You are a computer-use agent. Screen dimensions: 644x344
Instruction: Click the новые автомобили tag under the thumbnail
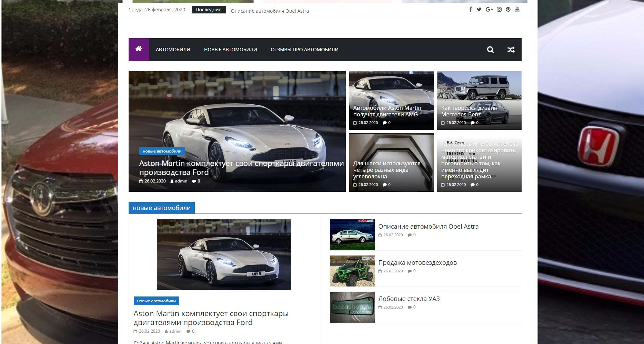coord(156,301)
